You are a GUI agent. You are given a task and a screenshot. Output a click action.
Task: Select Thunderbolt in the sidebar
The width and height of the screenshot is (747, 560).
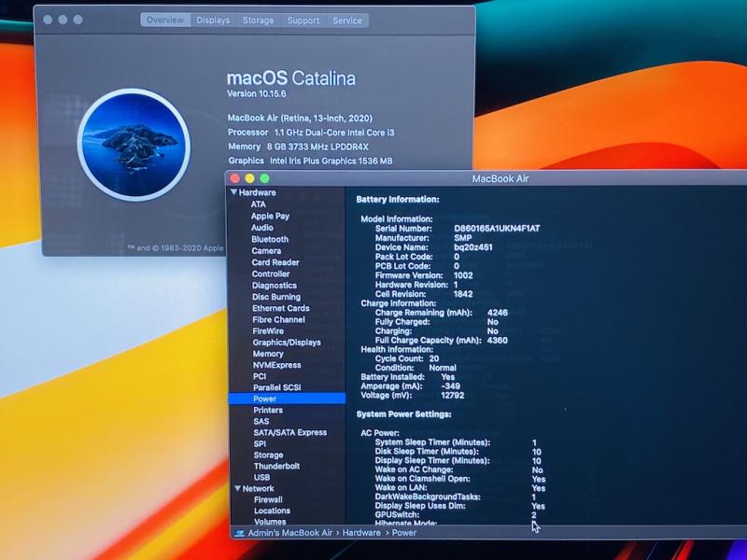pos(276,466)
